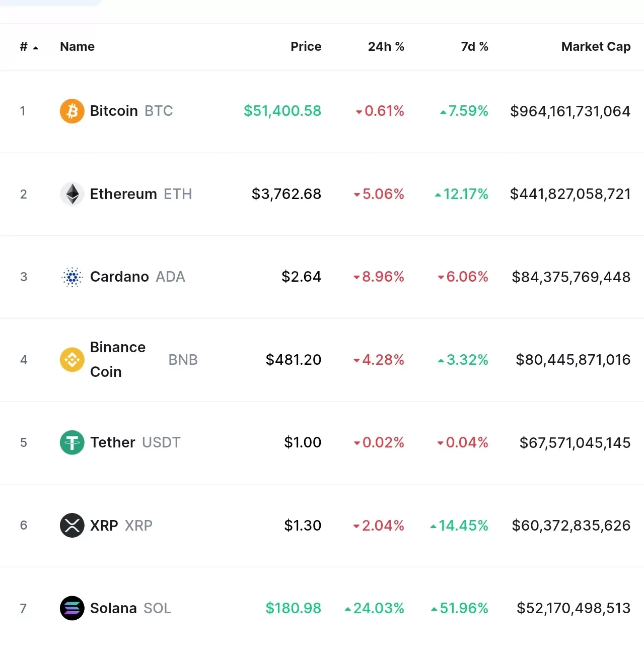The height and width of the screenshot is (647, 644).
Task: Open the Bitcoin name link
Action: tap(114, 111)
